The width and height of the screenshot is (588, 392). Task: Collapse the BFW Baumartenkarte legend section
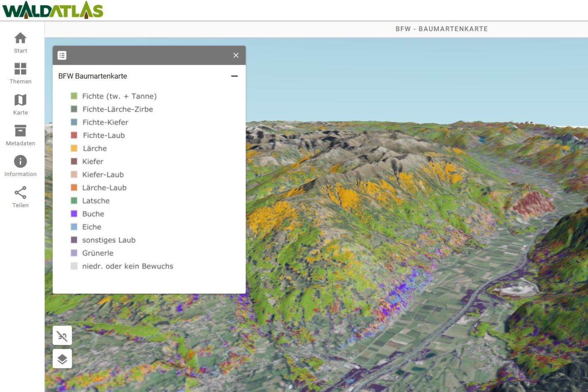tap(234, 76)
